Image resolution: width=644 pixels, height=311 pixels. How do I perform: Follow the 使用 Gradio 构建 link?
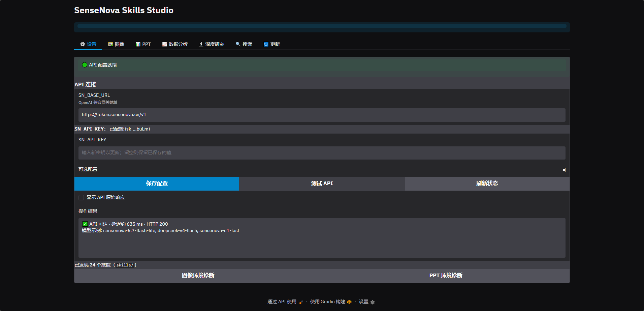(331, 302)
